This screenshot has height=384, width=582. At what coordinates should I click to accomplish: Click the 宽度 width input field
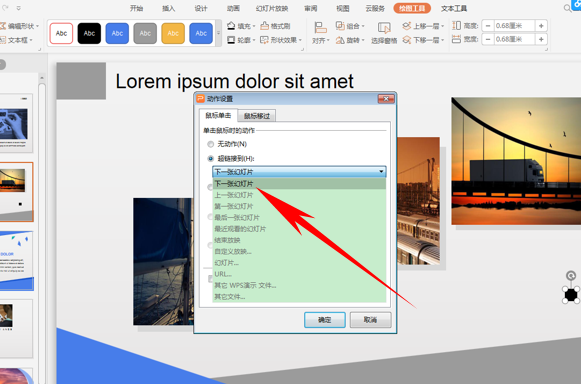514,39
